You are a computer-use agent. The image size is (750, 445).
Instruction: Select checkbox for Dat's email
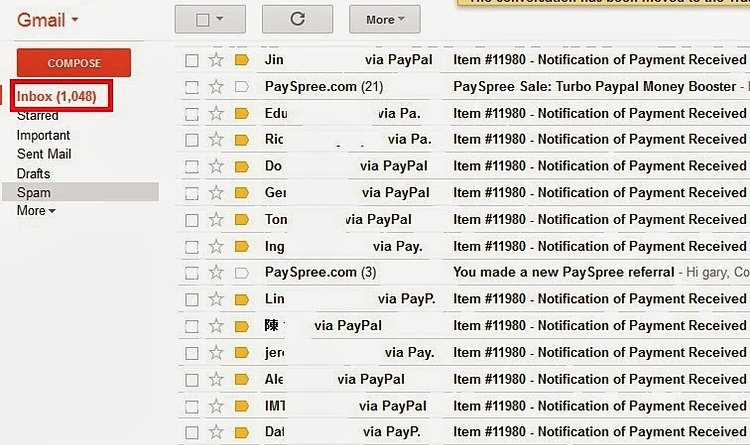coord(192,433)
